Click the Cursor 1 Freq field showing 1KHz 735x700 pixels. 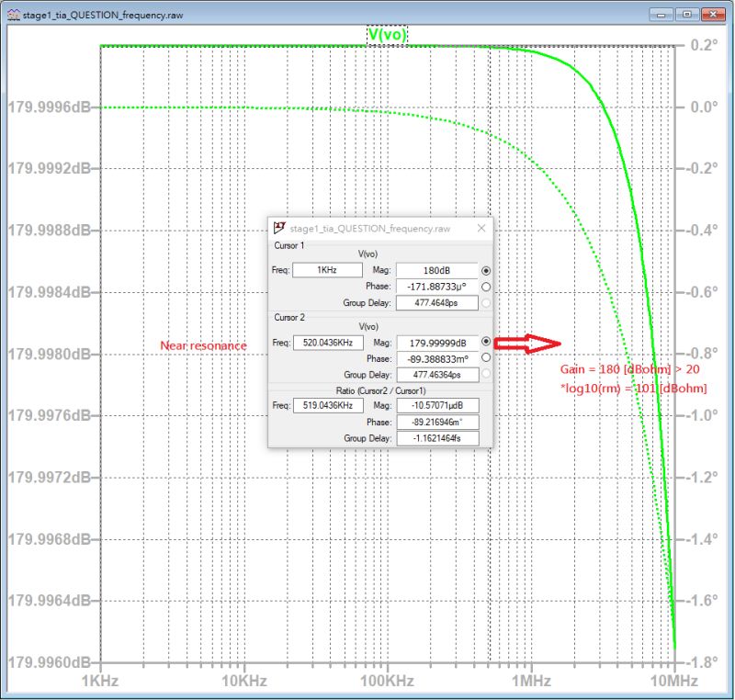point(327,269)
